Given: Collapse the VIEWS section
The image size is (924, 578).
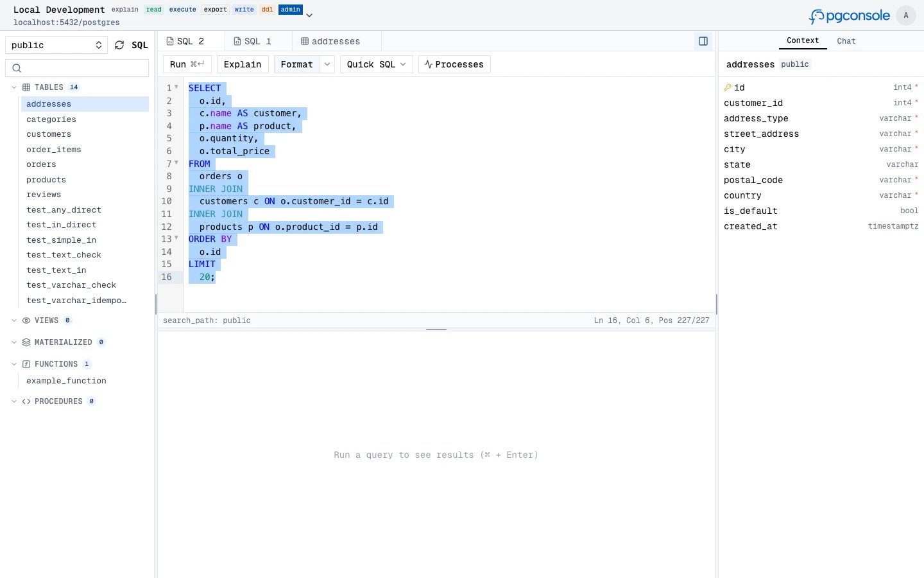Looking at the screenshot, I should click(x=14, y=320).
